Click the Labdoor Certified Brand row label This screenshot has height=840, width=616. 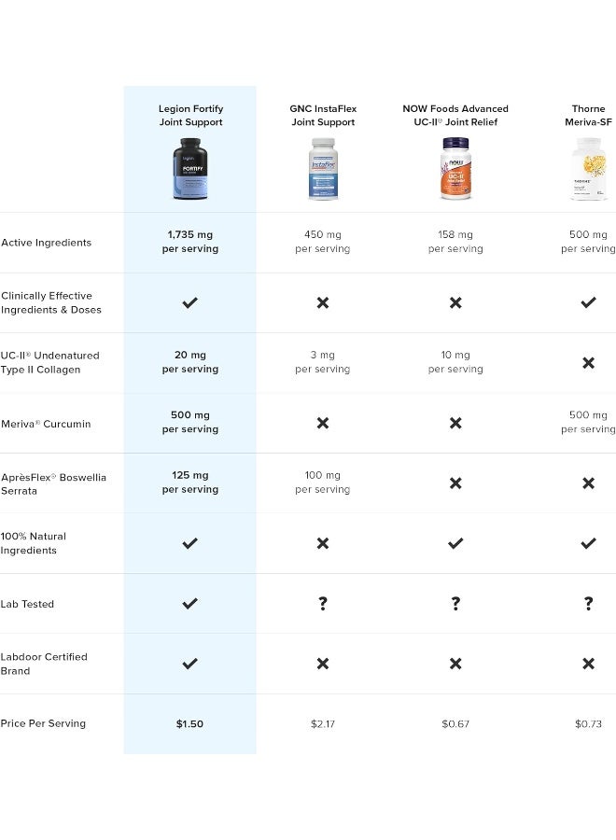pos(44,664)
